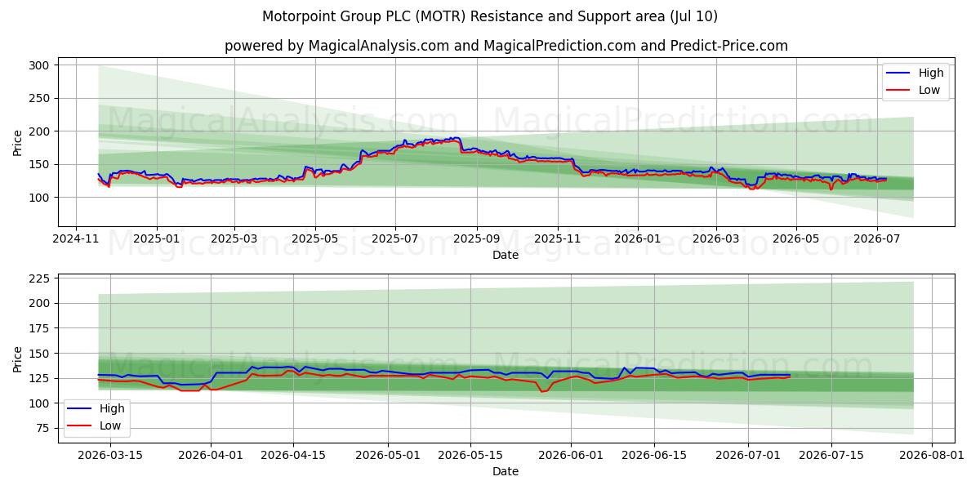Click the 2026-01 date tick label

tap(637, 238)
